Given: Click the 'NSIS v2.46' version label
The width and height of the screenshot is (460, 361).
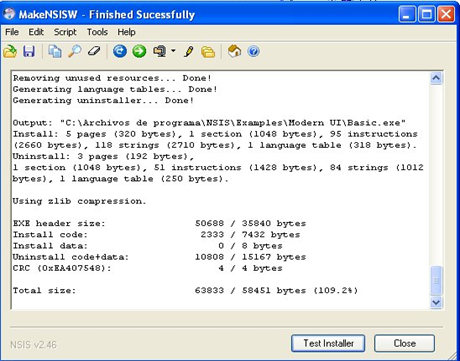Looking at the screenshot, I should coord(33,344).
